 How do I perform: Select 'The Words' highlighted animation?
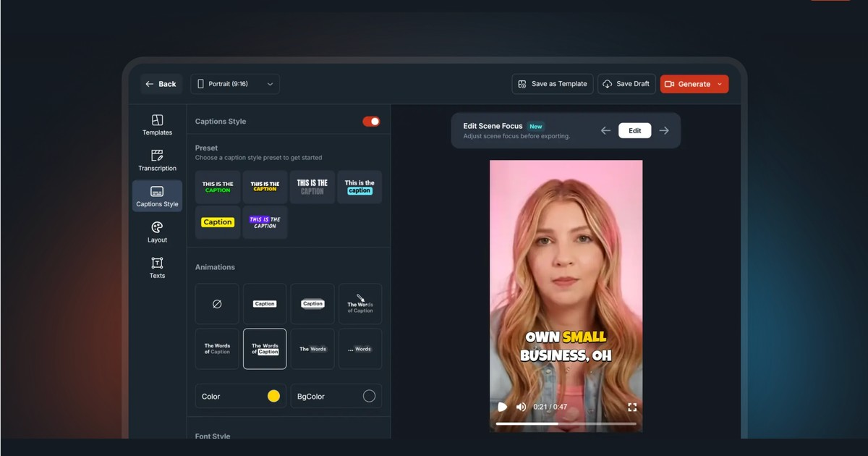312,349
